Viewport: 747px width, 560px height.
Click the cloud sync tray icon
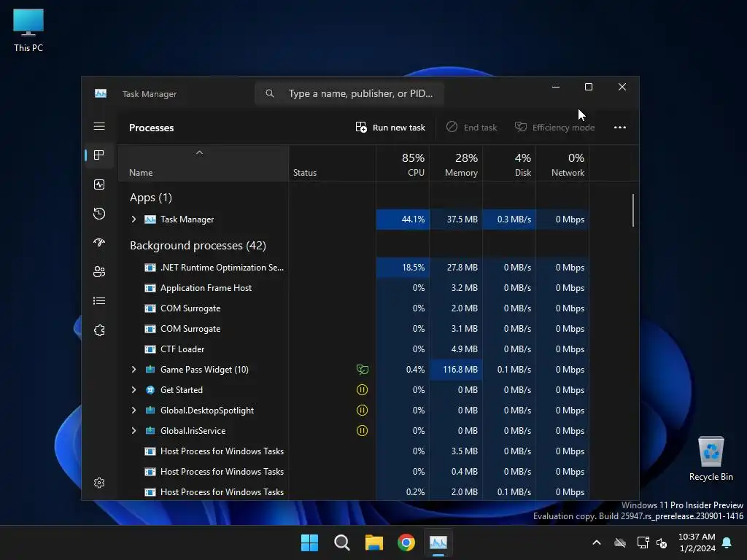click(620, 542)
